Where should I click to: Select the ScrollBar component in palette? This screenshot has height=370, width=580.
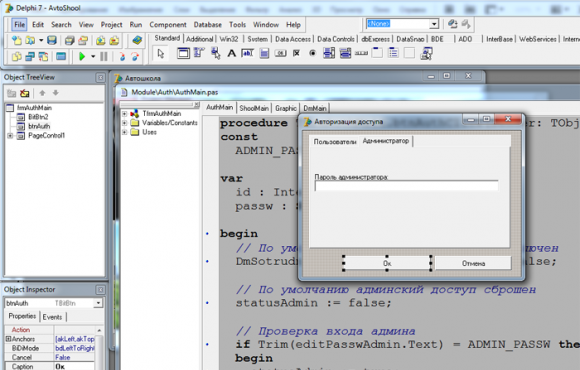361,53
